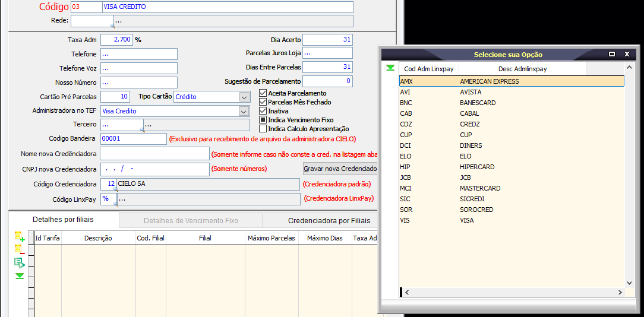
Task: Select the SICREDI row
Action: coord(512,199)
